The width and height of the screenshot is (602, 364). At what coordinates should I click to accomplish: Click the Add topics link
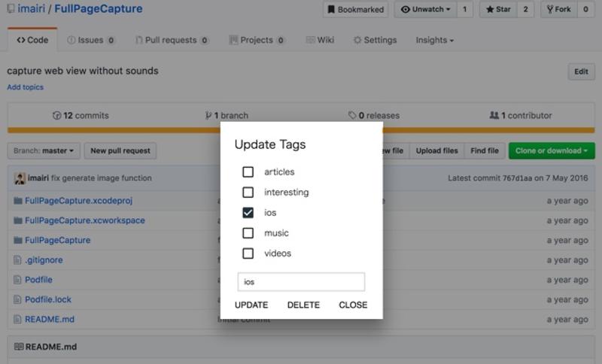[26, 87]
